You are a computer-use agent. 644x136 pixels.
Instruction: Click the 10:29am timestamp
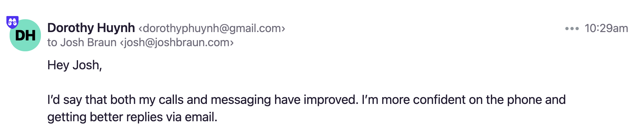[606, 29]
